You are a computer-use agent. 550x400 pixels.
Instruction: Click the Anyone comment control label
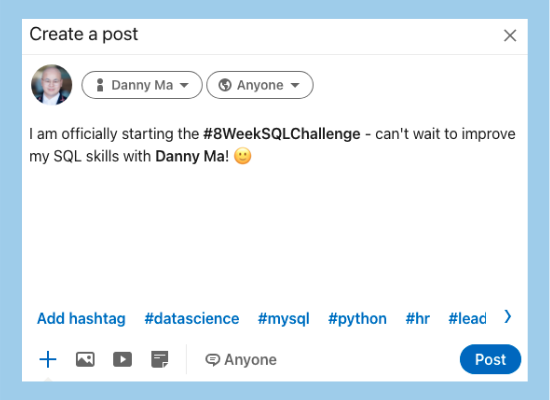pyautogui.click(x=250, y=360)
